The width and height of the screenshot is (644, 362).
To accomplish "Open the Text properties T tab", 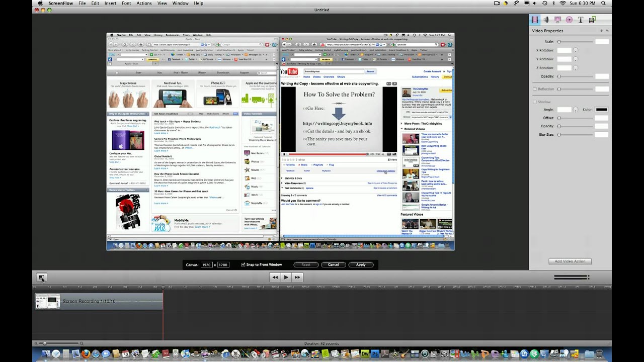I will 581,20.
